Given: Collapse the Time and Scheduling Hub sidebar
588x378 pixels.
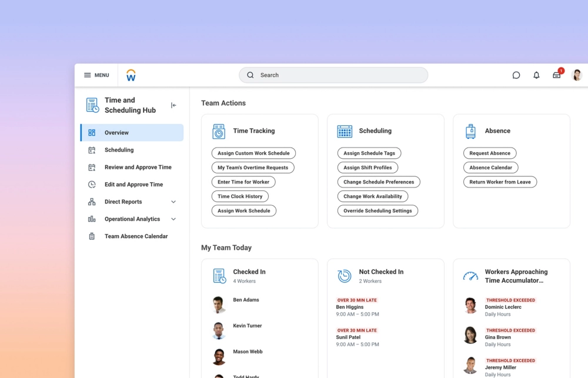Looking at the screenshot, I should tap(173, 105).
